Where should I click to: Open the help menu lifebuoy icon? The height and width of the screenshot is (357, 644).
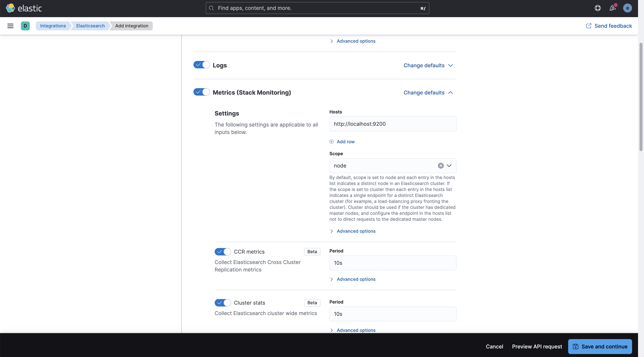coord(597,8)
